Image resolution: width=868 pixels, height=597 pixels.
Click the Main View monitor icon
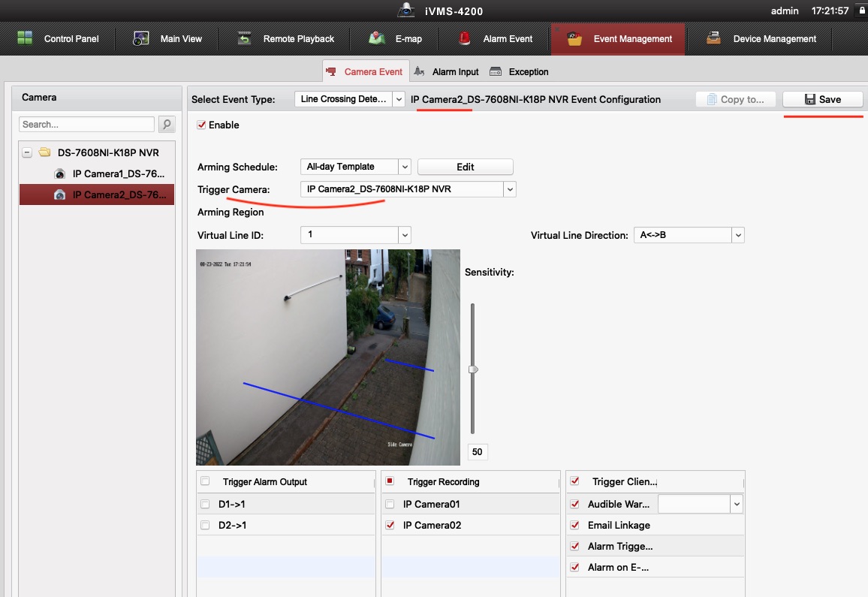click(x=142, y=38)
